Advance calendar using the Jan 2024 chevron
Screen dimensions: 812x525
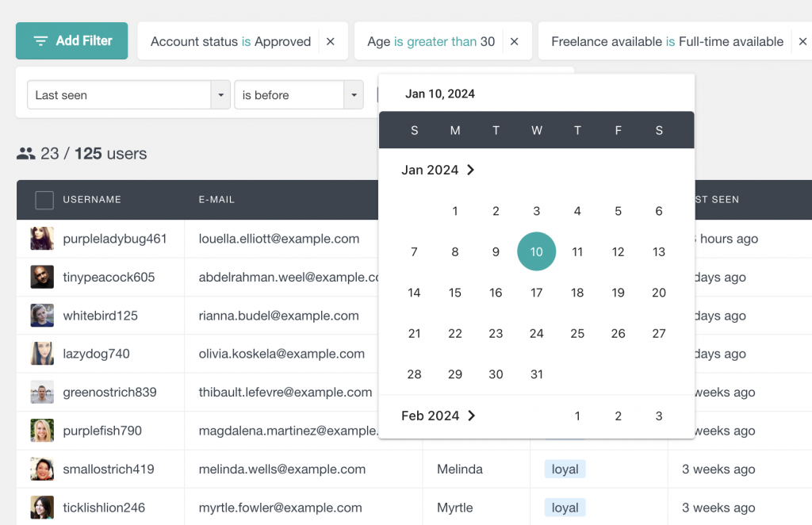tap(473, 170)
